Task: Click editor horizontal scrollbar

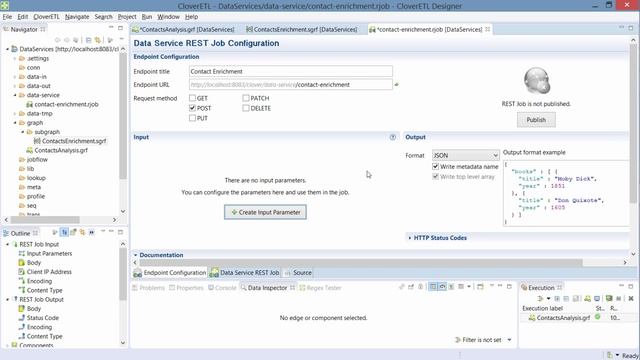Action: [361, 262]
